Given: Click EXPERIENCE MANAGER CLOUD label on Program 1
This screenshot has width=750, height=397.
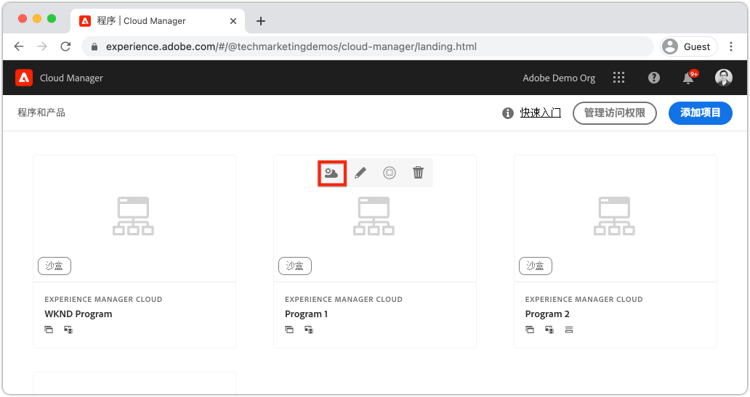Looking at the screenshot, I should [343, 299].
